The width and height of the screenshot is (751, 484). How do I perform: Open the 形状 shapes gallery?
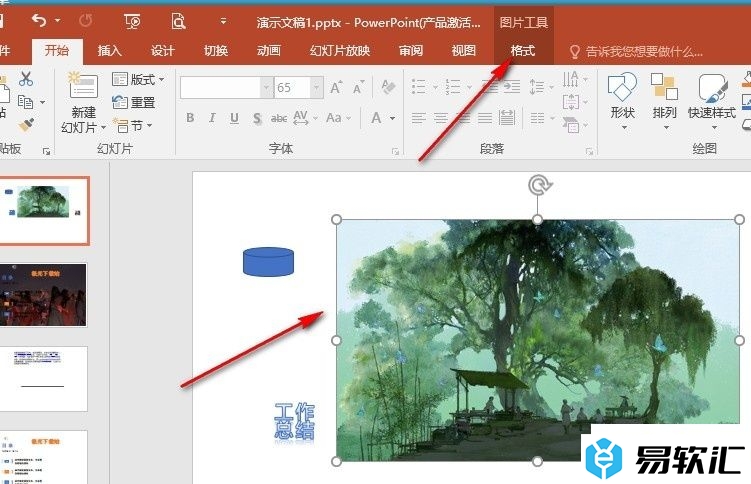click(623, 102)
